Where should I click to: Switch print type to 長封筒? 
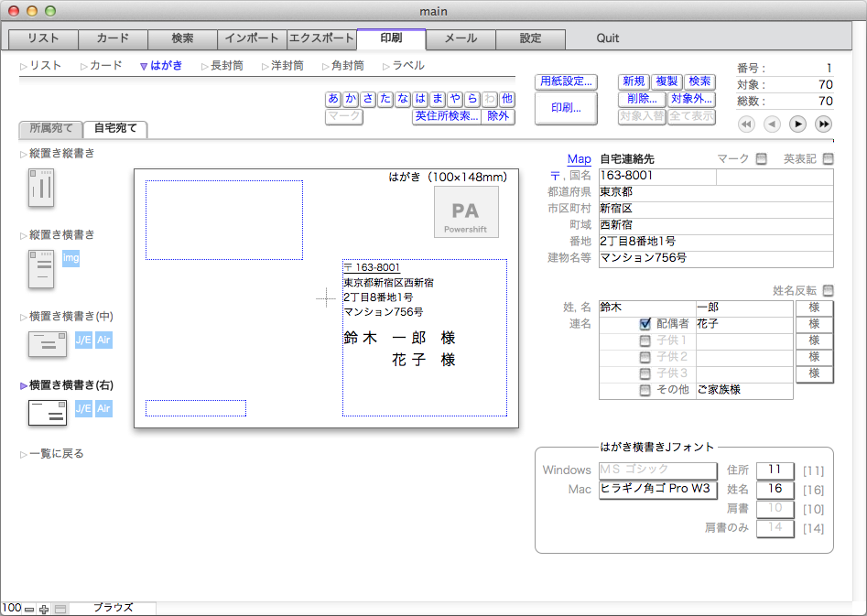point(222,66)
